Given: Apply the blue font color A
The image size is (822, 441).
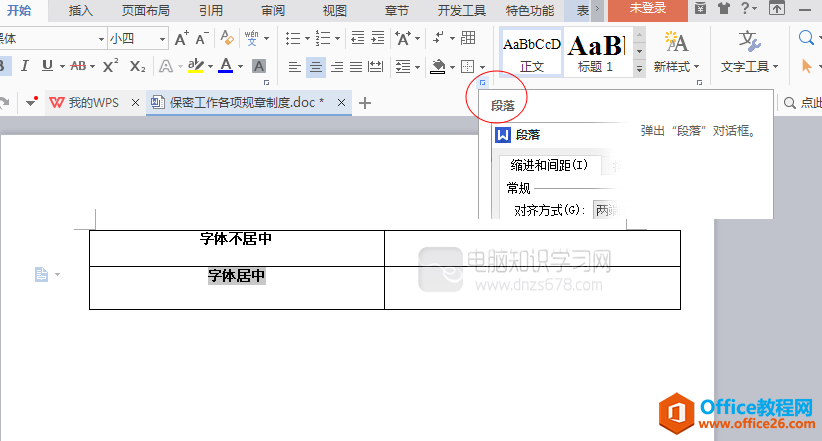Looking at the screenshot, I should tap(225, 66).
